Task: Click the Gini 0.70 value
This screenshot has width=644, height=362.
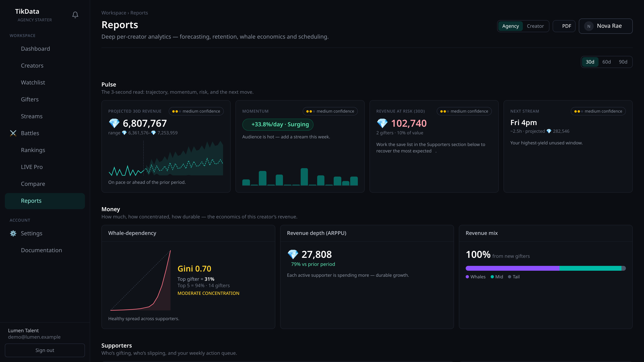Action: pos(194,268)
